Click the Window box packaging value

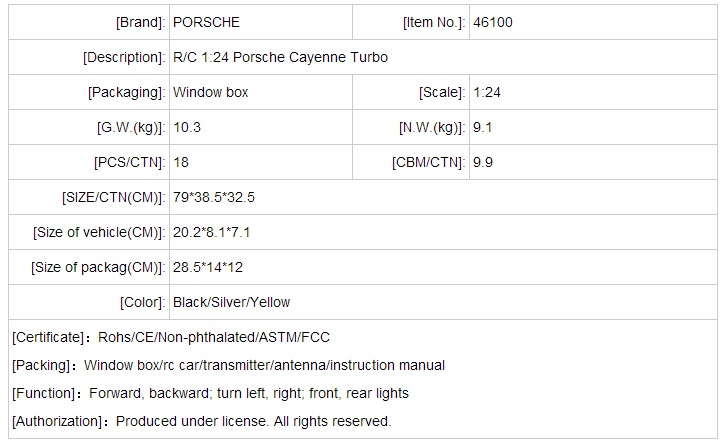coord(210,92)
